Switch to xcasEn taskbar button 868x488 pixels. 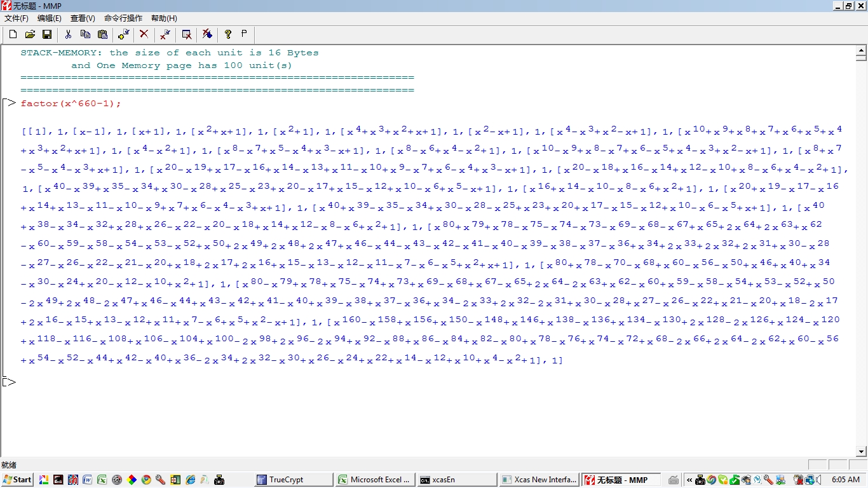[x=457, y=480]
